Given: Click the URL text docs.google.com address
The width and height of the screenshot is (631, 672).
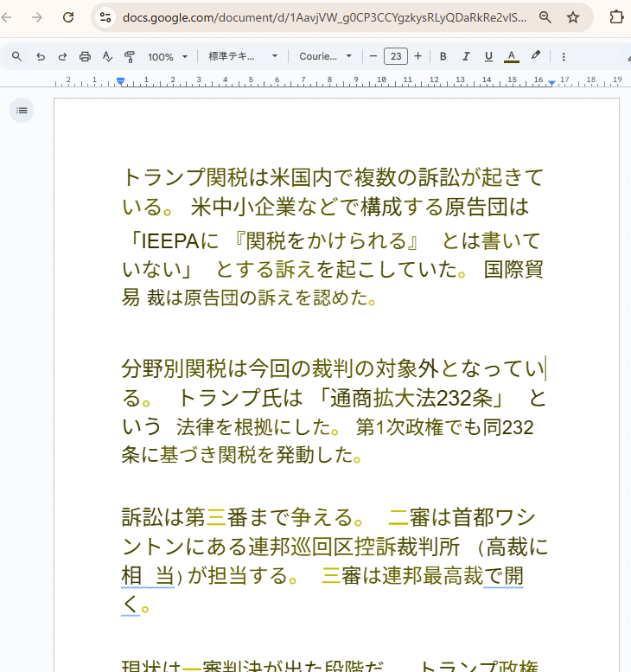Looking at the screenshot, I should [x=324, y=17].
